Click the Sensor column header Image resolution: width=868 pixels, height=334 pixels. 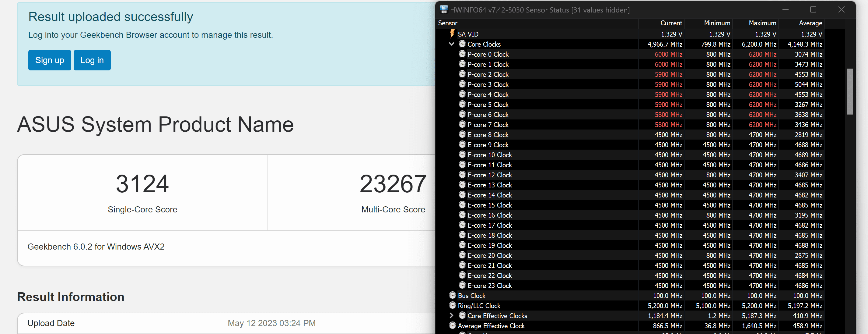click(x=447, y=23)
